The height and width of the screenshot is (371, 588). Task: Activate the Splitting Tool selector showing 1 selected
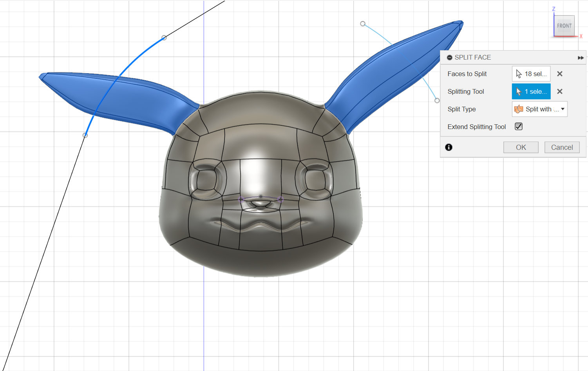point(531,91)
